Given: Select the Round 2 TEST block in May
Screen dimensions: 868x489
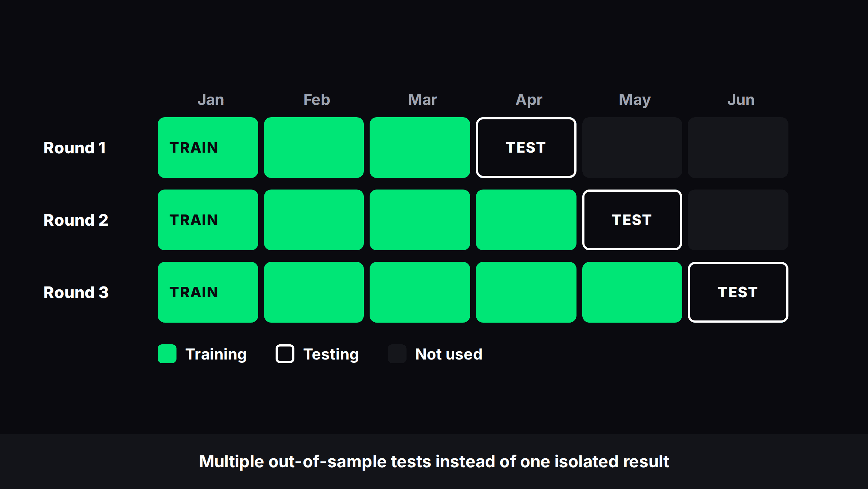Looking at the screenshot, I should pos(632,220).
